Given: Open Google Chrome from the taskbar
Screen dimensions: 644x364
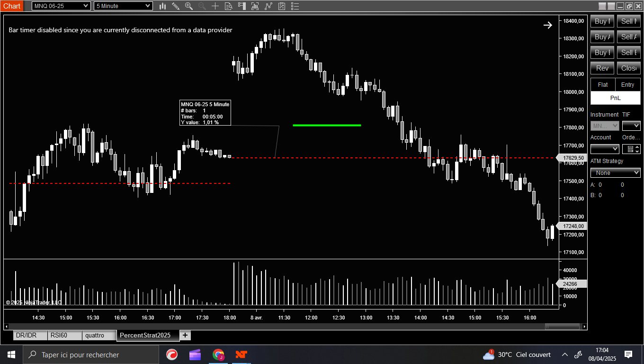Looking at the screenshot, I should (x=218, y=355).
